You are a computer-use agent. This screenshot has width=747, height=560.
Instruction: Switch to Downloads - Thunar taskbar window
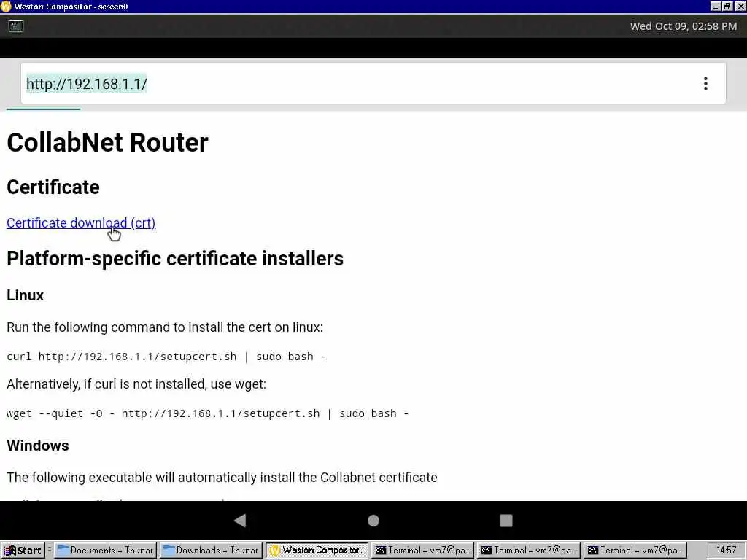(x=211, y=551)
